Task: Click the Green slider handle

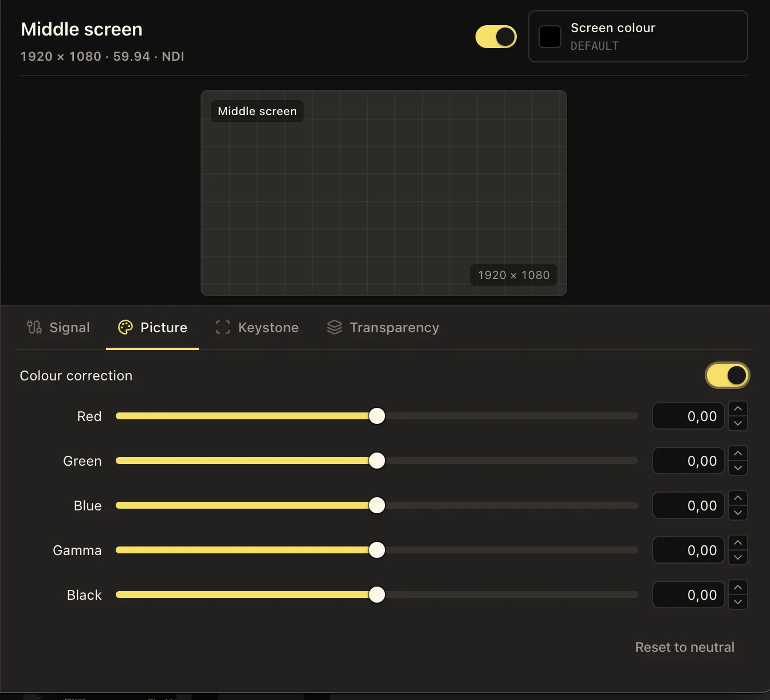Action: pos(377,461)
